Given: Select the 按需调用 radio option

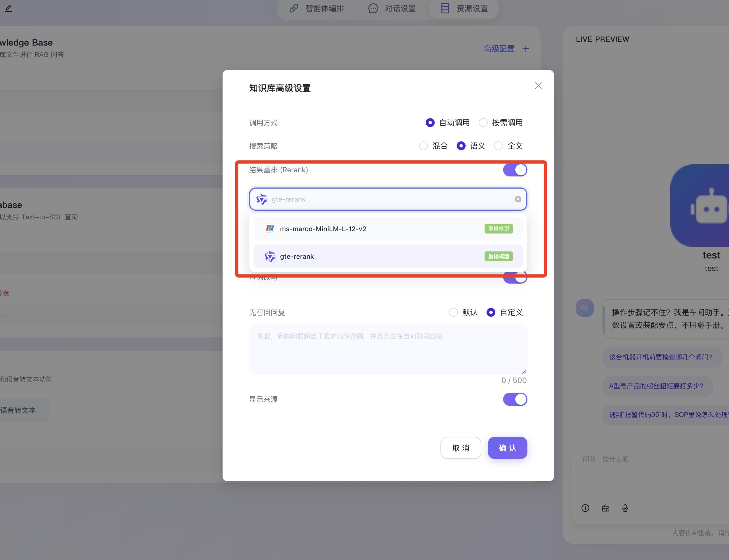Looking at the screenshot, I should click(x=483, y=123).
